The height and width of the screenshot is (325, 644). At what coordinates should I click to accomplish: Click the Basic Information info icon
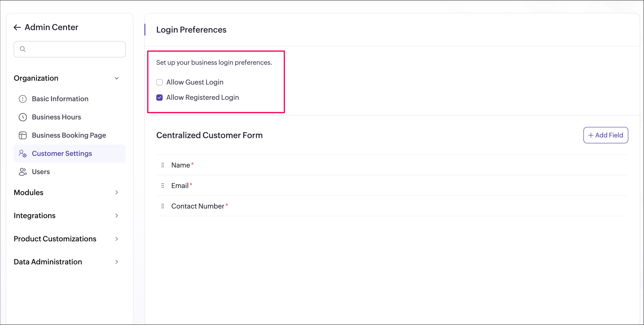tap(23, 99)
